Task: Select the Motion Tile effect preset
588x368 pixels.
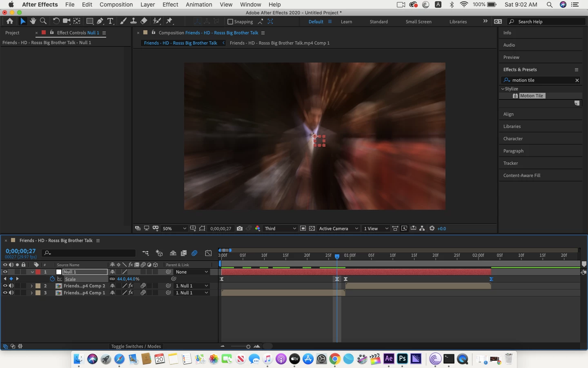Action: tap(531, 96)
